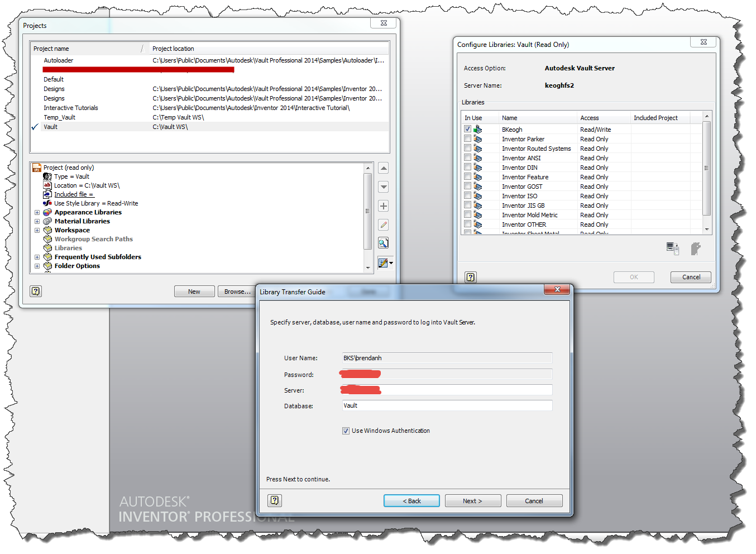Click the Included file icon
The width and height of the screenshot is (756, 554).
[47, 194]
